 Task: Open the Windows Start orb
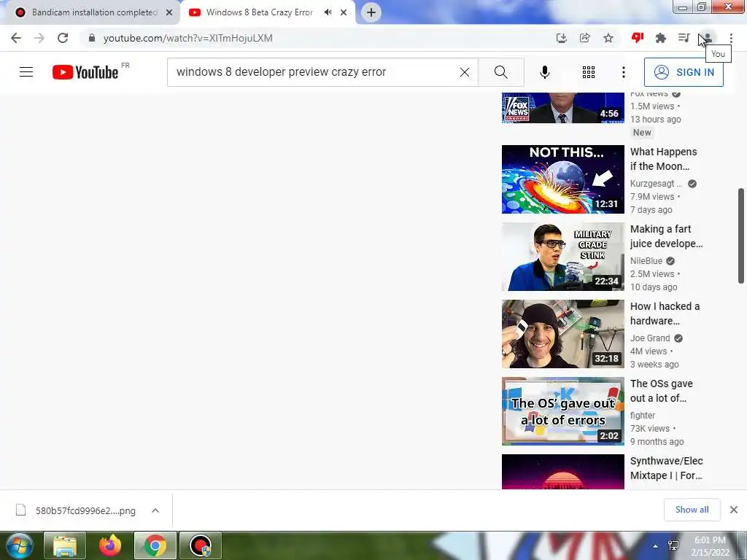tap(19, 545)
